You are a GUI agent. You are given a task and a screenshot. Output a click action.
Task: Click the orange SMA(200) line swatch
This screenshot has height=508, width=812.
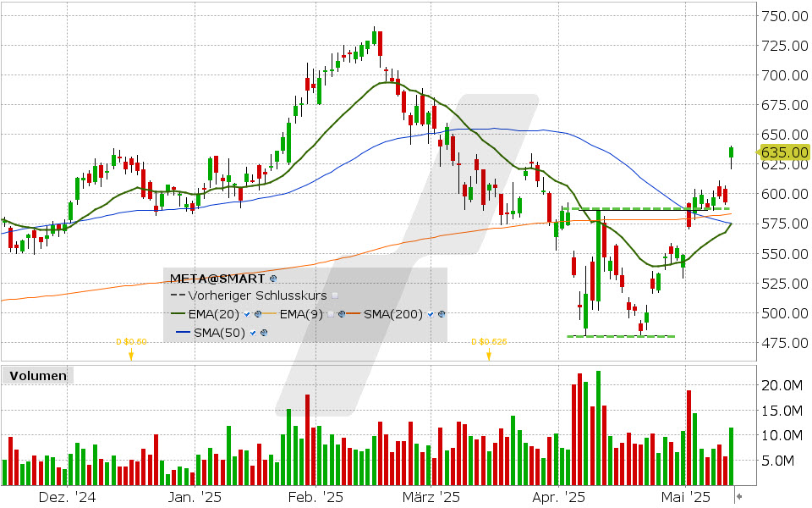354,313
